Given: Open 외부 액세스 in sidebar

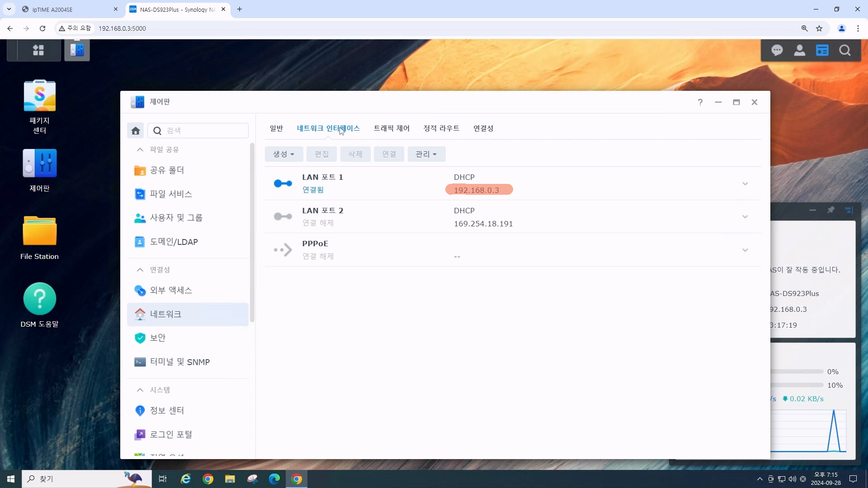Looking at the screenshot, I should point(170,290).
